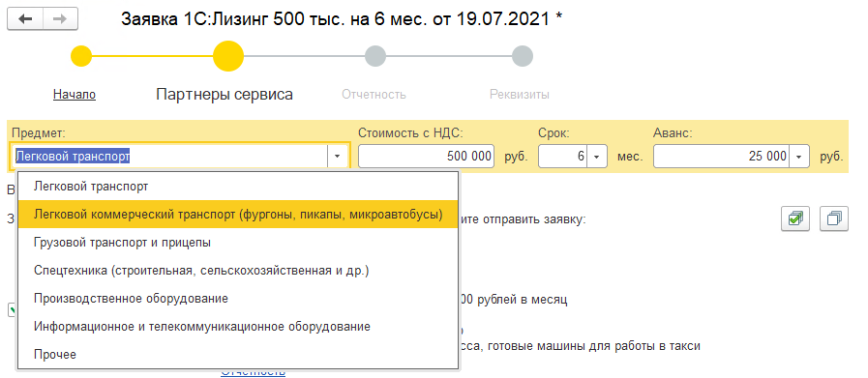
Task: Edit the Стоимость с НДС field 500 000
Action: [x=426, y=157]
